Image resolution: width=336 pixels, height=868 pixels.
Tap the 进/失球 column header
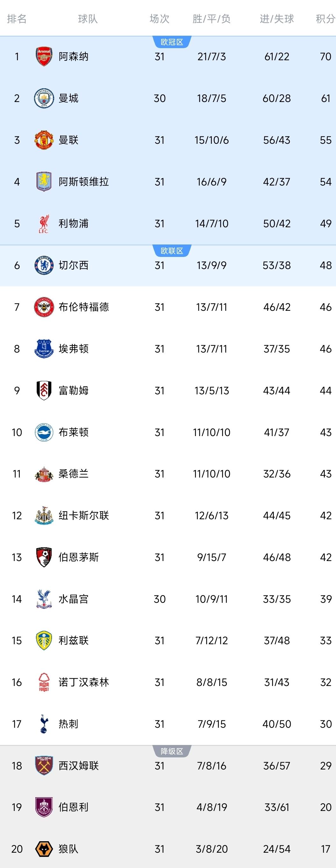[277, 19]
